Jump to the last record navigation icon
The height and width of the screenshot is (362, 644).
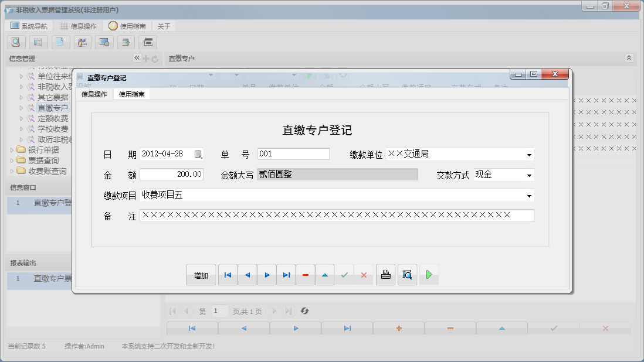(x=286, y=274)
